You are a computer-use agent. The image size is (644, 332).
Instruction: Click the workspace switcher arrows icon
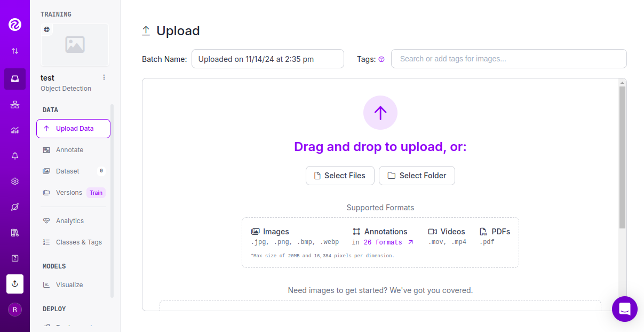pyautogui.click(x=15, y=51)
